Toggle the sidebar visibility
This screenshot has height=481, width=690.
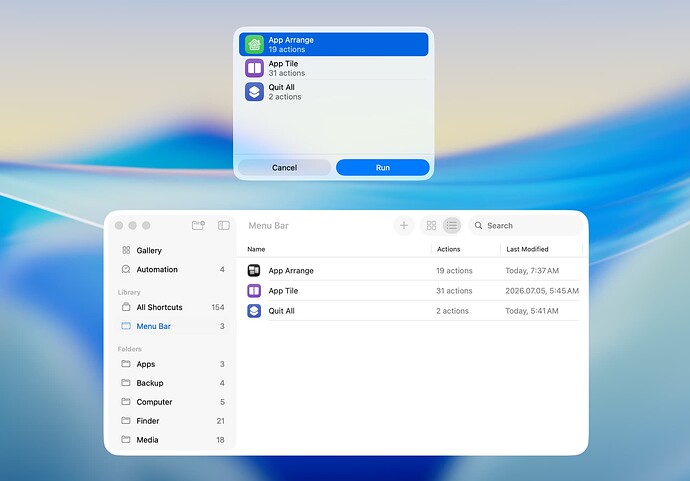point(224,225)
